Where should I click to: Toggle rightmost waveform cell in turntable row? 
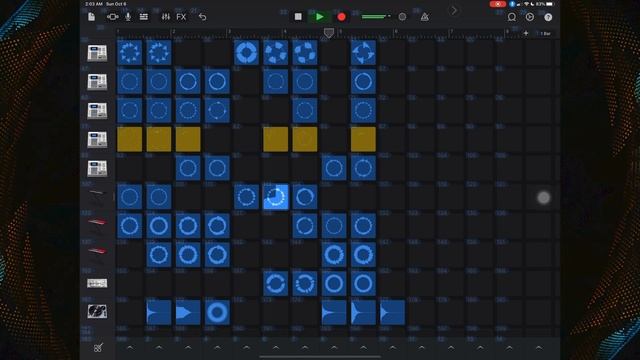pyautogui.click(x=392, y=313)
